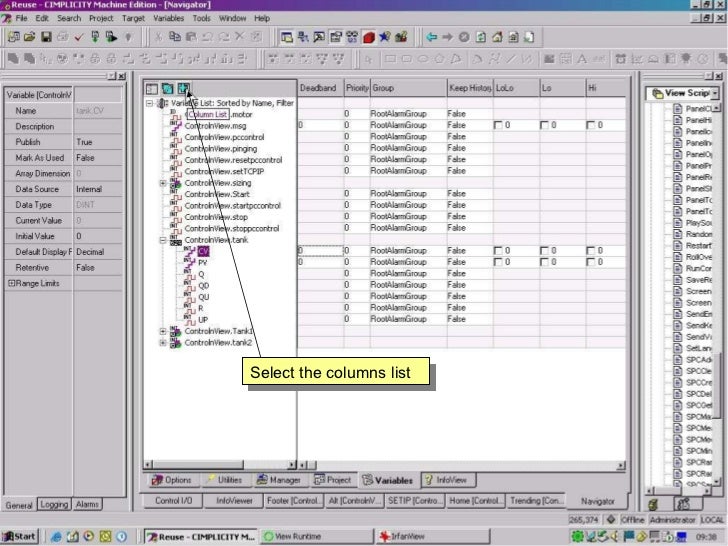Check the Hi box in CV row

point(591,251)
